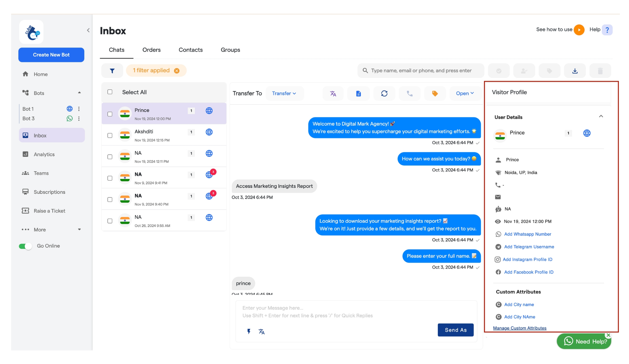Click the globe icon with red badge on Nov 9 9:41 PM chat
This screenshot has width=629, height=364.
[x=209, y=175]
